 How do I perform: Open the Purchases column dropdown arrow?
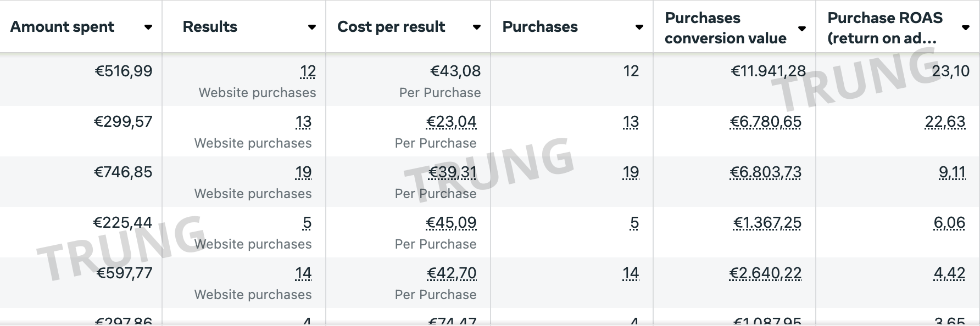(639, 27)
